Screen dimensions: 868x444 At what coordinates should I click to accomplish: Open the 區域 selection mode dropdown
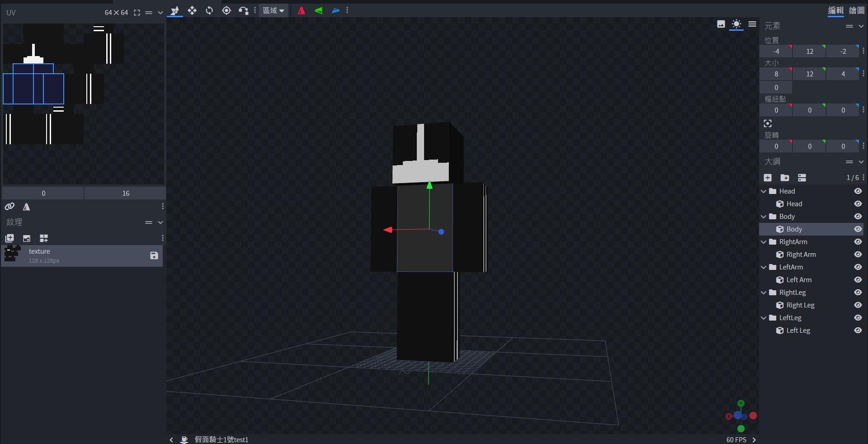click(x=273, y=11)
